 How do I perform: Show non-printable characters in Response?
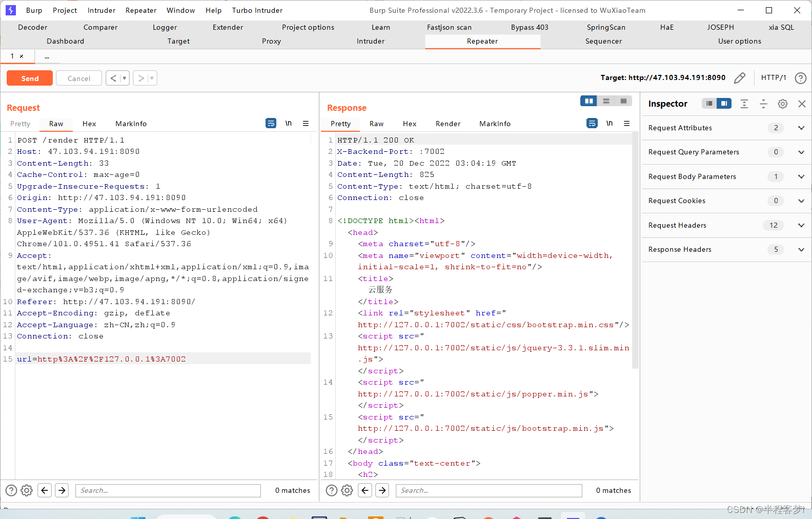pyautogui.click(x=610, y=123)
